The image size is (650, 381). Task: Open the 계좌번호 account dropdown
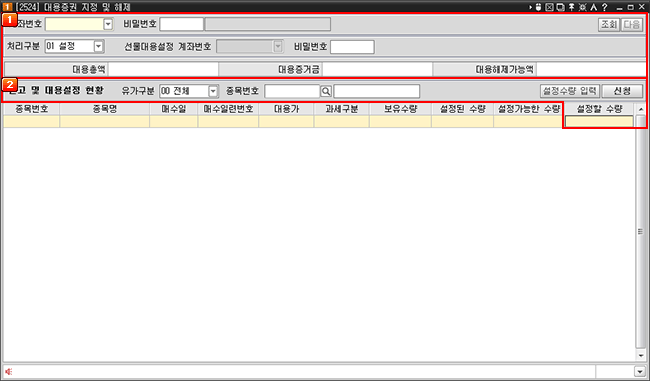point(108,24)
